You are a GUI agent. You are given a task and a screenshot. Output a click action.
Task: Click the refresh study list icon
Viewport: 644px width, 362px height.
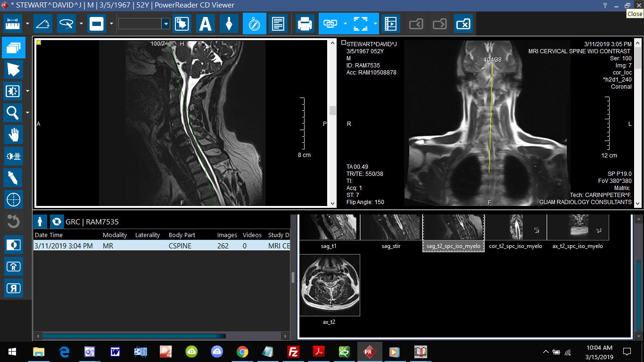(x=57, y=221)
